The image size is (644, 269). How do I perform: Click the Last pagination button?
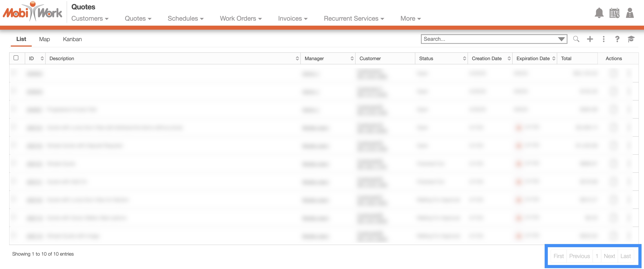(x=625, y=256)
